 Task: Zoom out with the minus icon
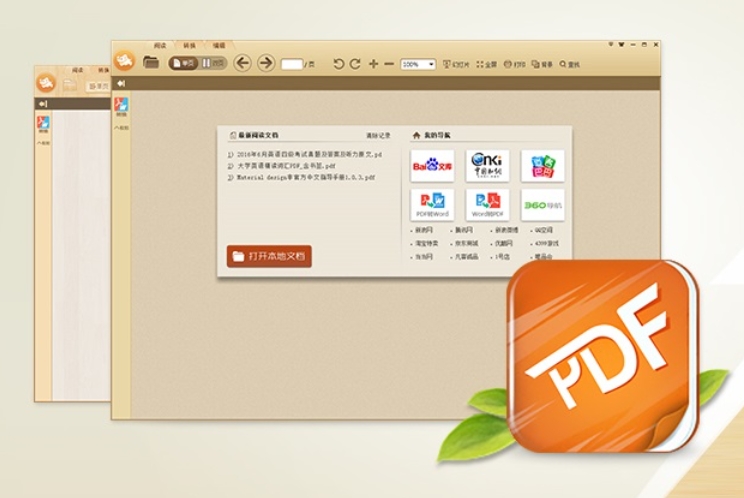point(389,64)
